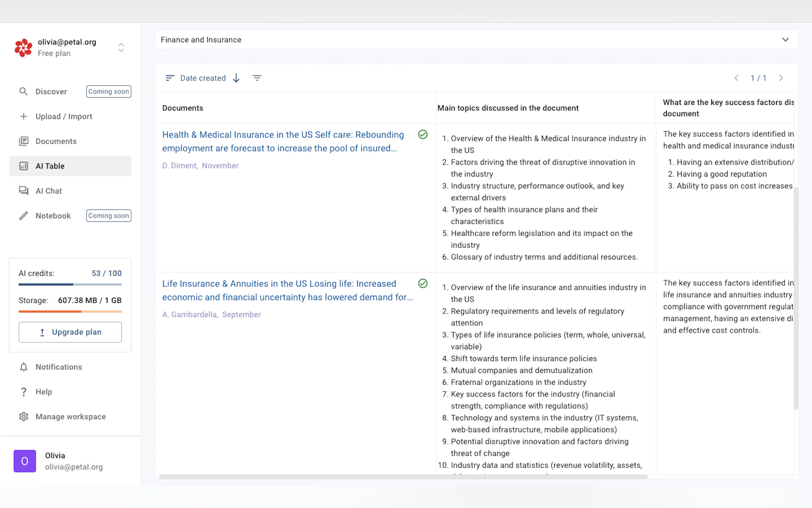The width and height of the screenshot is (812, 508).
Task: Toggle green check on Life Insurance & Annuities row
Action: click(423, 283)
